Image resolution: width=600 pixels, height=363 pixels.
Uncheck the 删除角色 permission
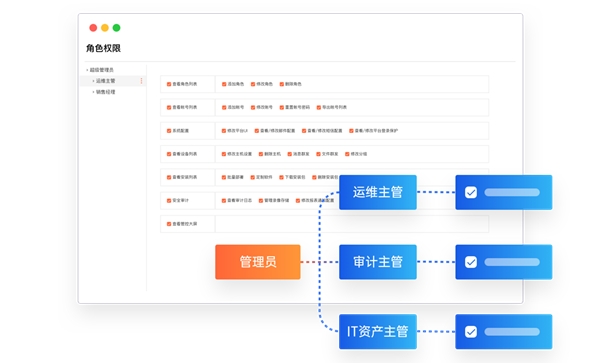282,84
